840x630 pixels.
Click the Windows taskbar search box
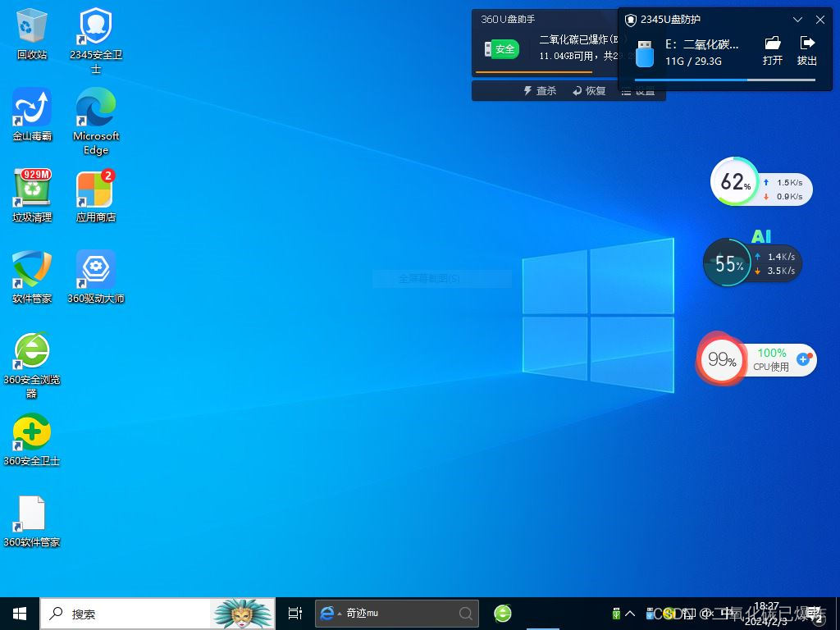coord(123,614)
